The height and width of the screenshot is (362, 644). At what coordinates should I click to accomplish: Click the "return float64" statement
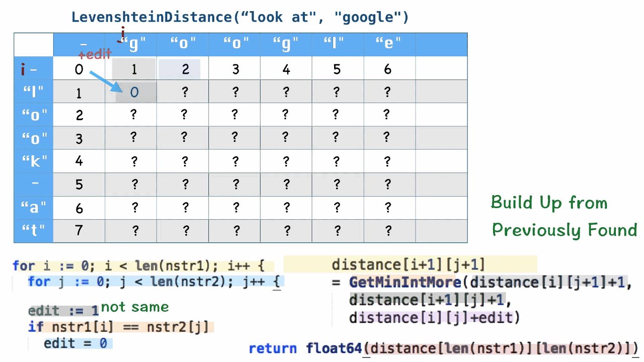pos(443,348)
